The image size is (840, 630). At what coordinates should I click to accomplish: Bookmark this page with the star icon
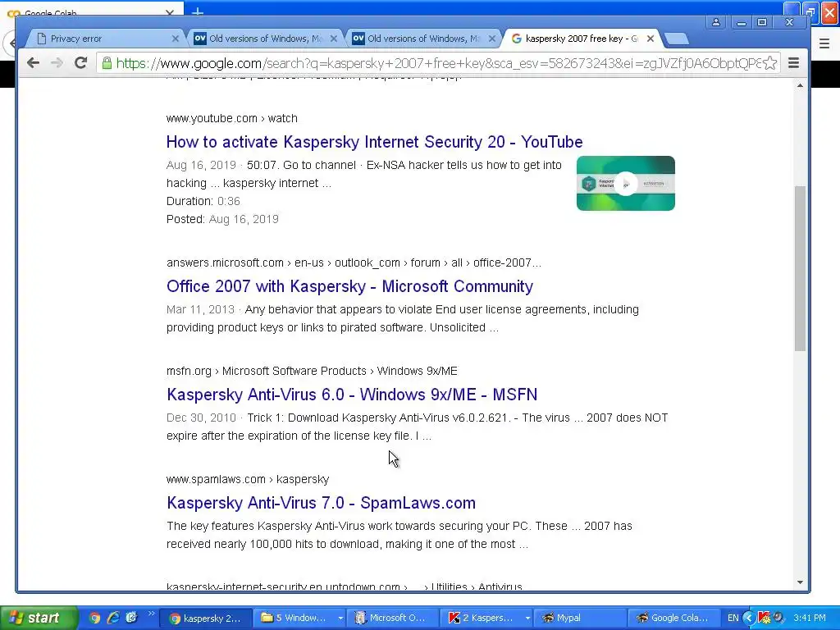[769, 63]
